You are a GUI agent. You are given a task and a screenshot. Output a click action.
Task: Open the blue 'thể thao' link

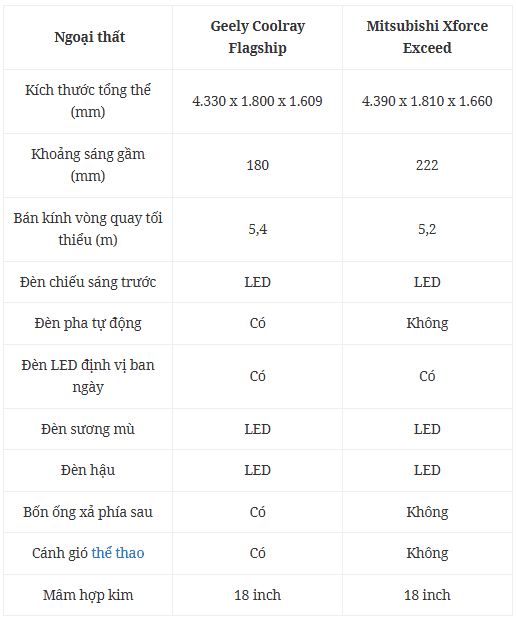pos(118,553)
